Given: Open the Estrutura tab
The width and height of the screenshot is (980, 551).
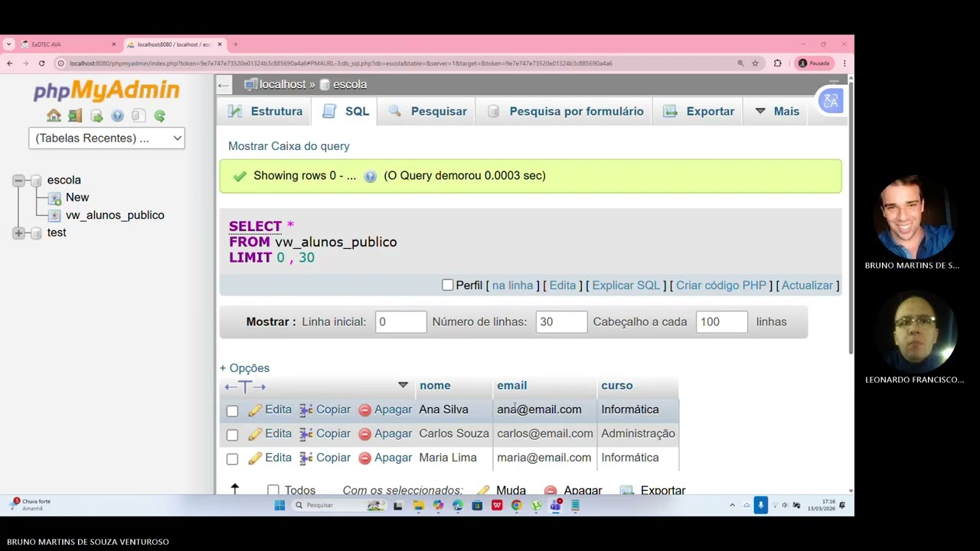Looking at the screenshot, I should tap(266, 112).
